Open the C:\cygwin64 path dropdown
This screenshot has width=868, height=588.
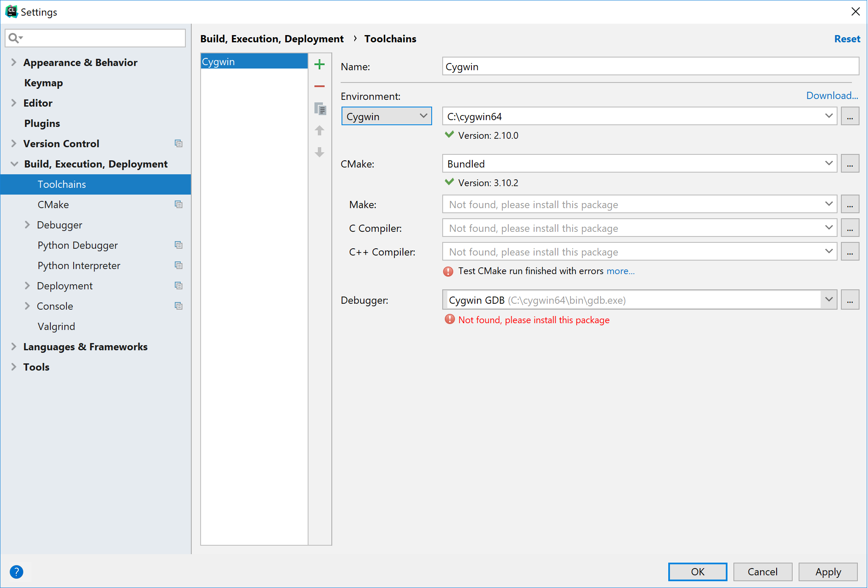[x=829, y=116]
